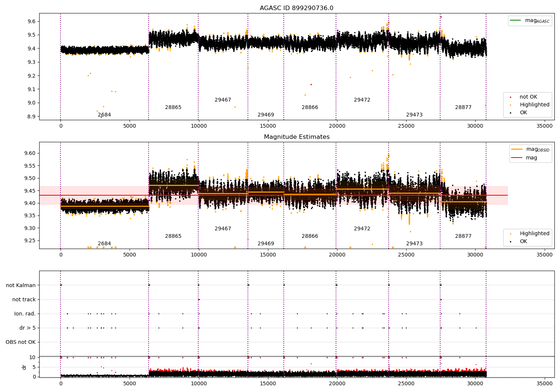The width and height of the screenshot is (560, 392).
Task: Click OBSID label 29472 in top plot
Action: [362, 100]
